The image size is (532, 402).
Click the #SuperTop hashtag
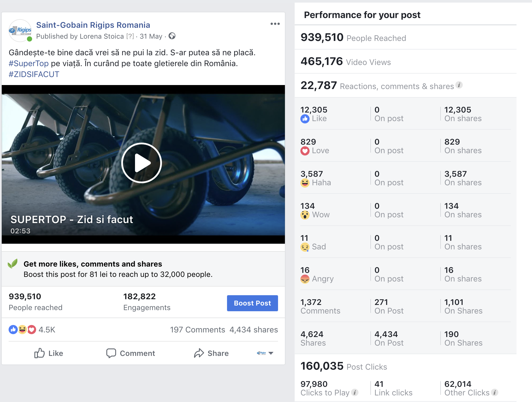(x=29, y=63)
